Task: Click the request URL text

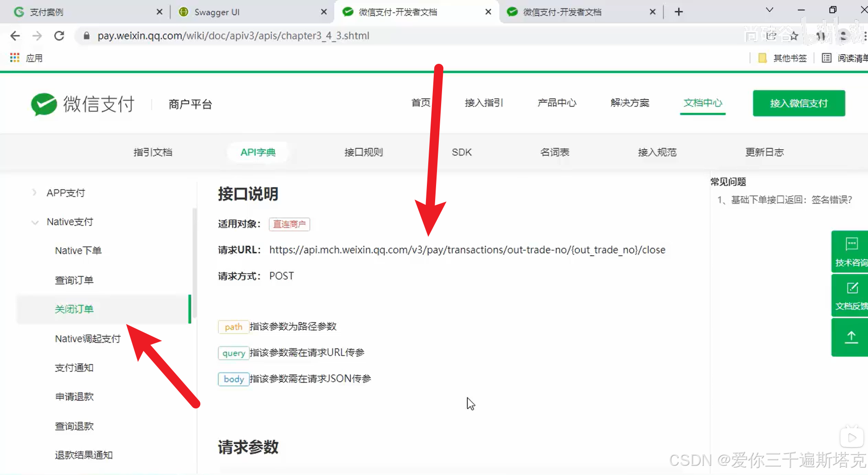Action: tap(467, 250)
